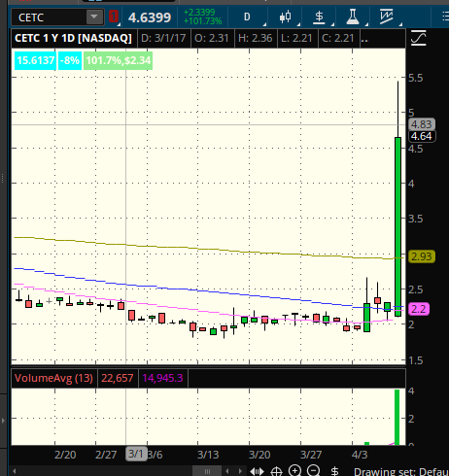
Task: Click the olive 2.93 moving average bubble
Action: click(422, 256)
